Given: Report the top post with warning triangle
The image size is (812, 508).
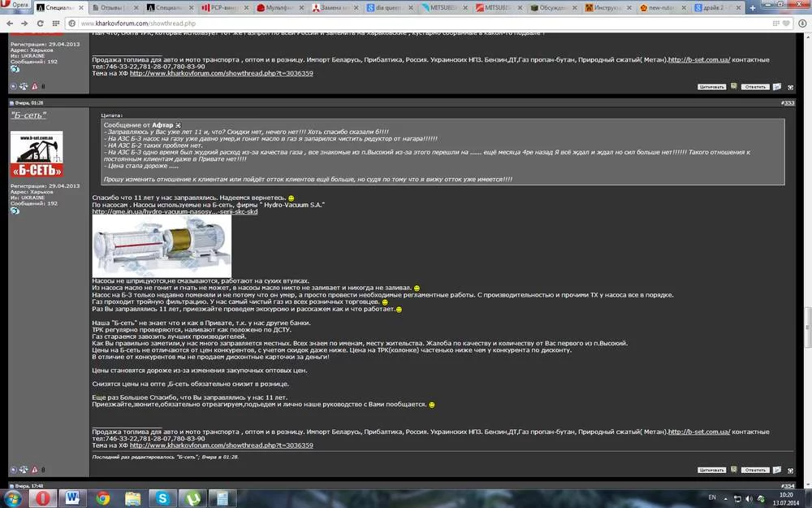Looking at the screenshot, I should (x=35, y=86).
